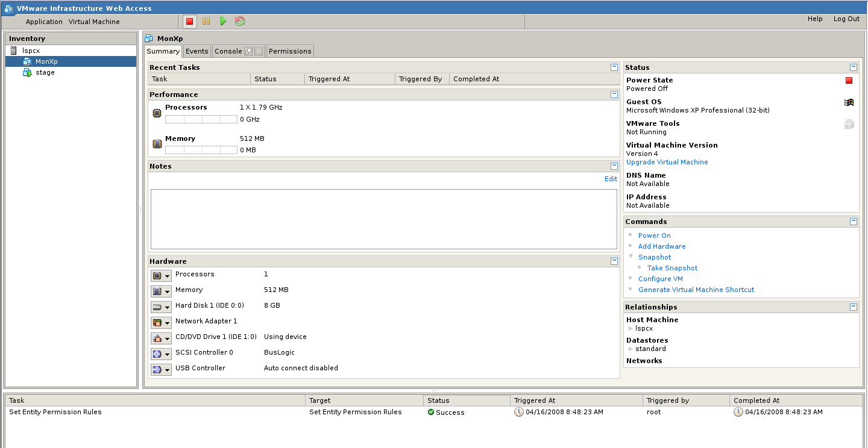Image resolution: width=868 pixels, height=448 pixels.
Task: Click the Suspend pause toolbar button
Action: click(x=206, y=22)
